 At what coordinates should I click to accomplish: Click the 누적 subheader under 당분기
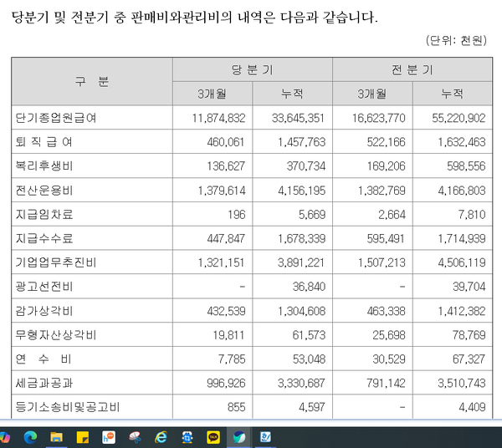pos(292,94)
